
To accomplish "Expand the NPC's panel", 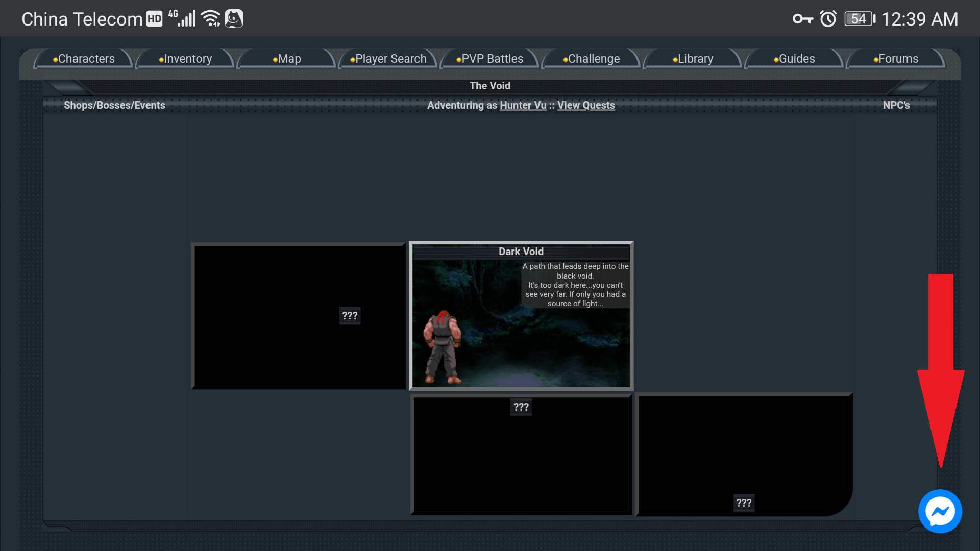I will coord(896,105).
